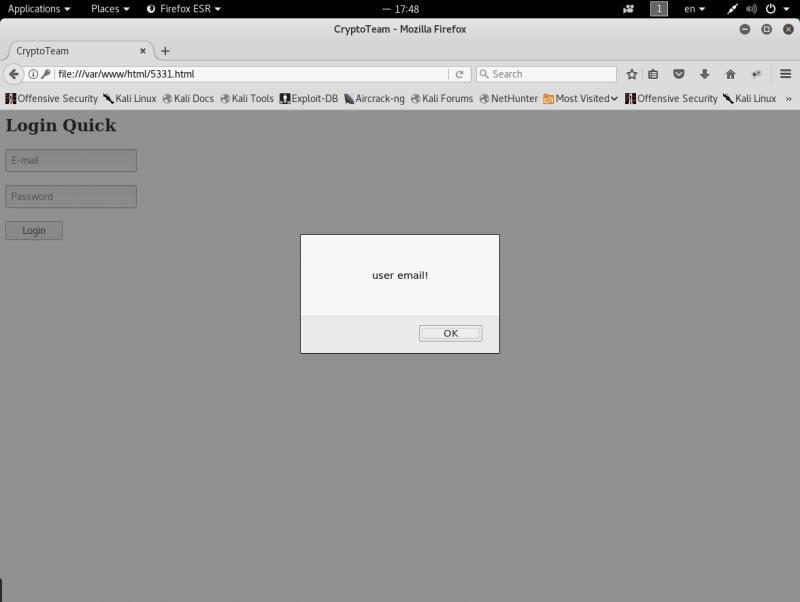Image resolution: width=800 pixels, height=602 pixels.
Task: Open the en keyboard layout dropdown
Action: (694, 9)
